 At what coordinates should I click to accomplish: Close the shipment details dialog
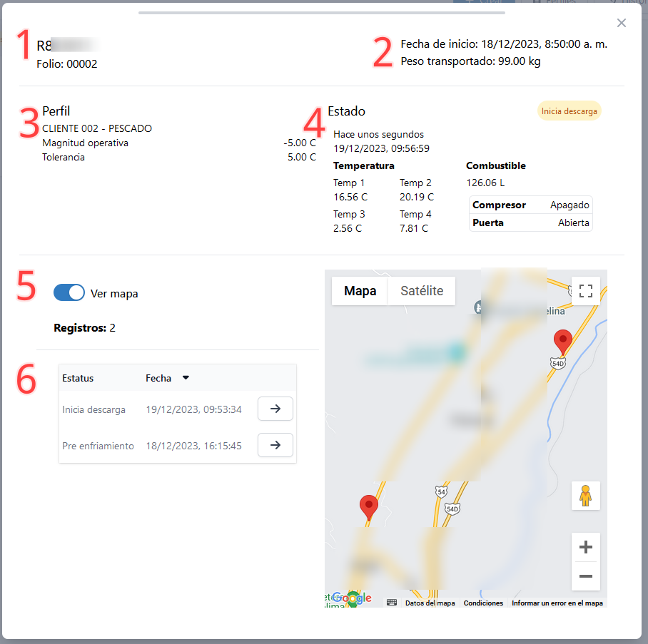tap(621, 23)
